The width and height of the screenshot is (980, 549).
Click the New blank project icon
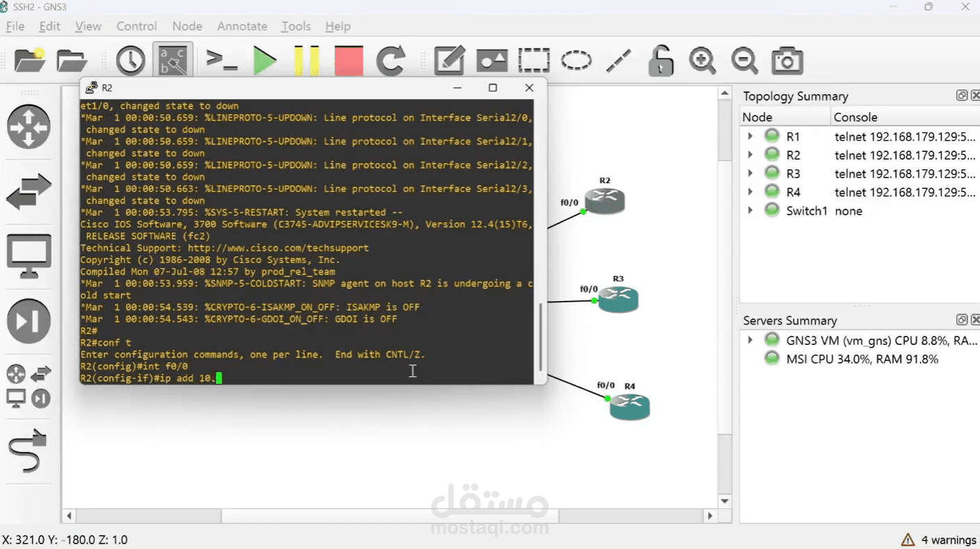[x=29, y=61]
